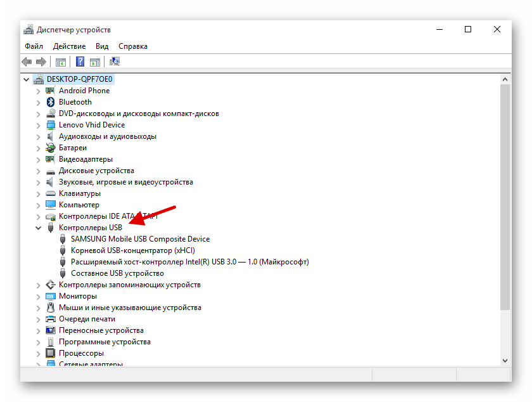Click the printer icon beside Очереди печати
Image resolution: width=532 pixels, height=402 pixels.
point(51,319)
